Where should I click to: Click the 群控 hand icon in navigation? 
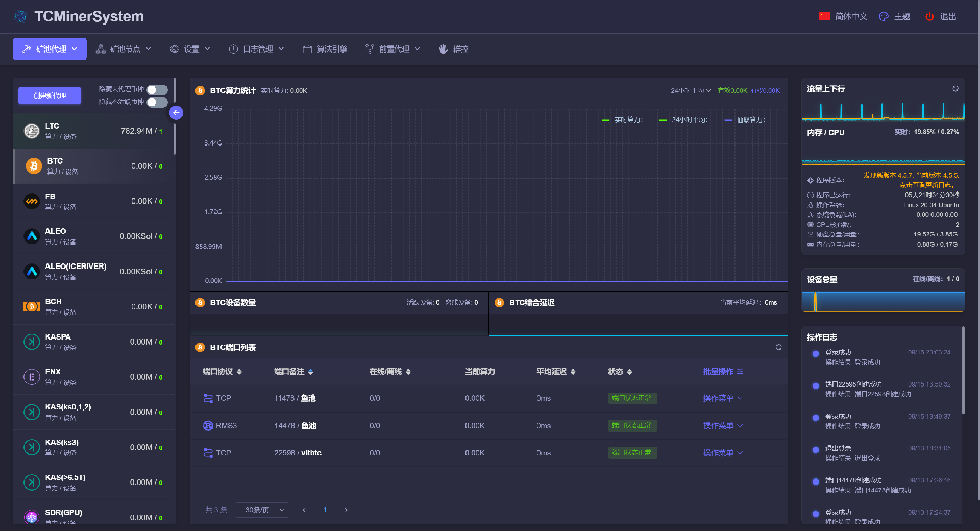point(443,49)
